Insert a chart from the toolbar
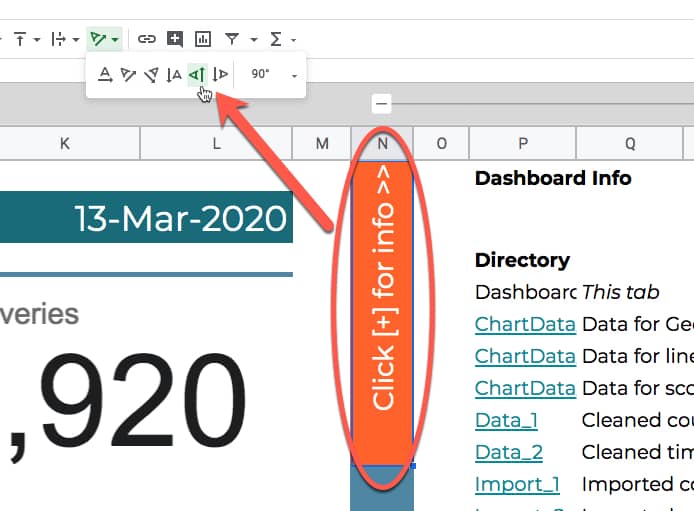Viewport: 694px width, 511px height. coord(203,39)
